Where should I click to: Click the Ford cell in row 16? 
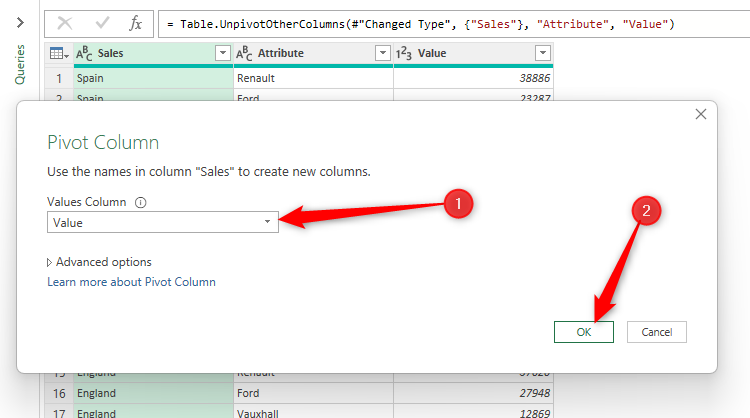313,393
